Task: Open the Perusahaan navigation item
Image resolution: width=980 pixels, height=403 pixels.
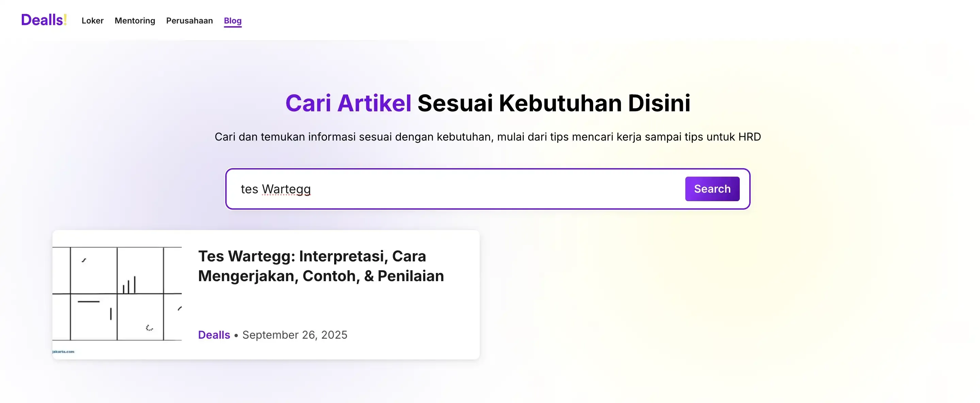Action: (189, 21)
